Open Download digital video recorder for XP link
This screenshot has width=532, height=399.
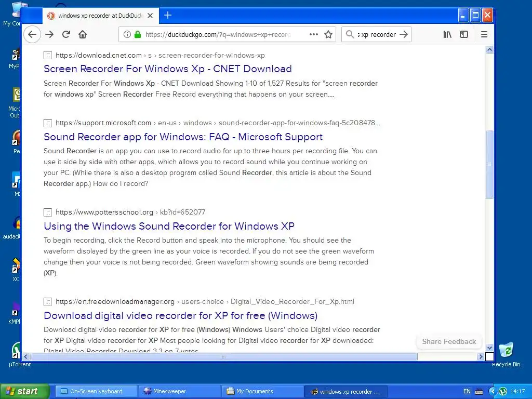pos(180,315)
